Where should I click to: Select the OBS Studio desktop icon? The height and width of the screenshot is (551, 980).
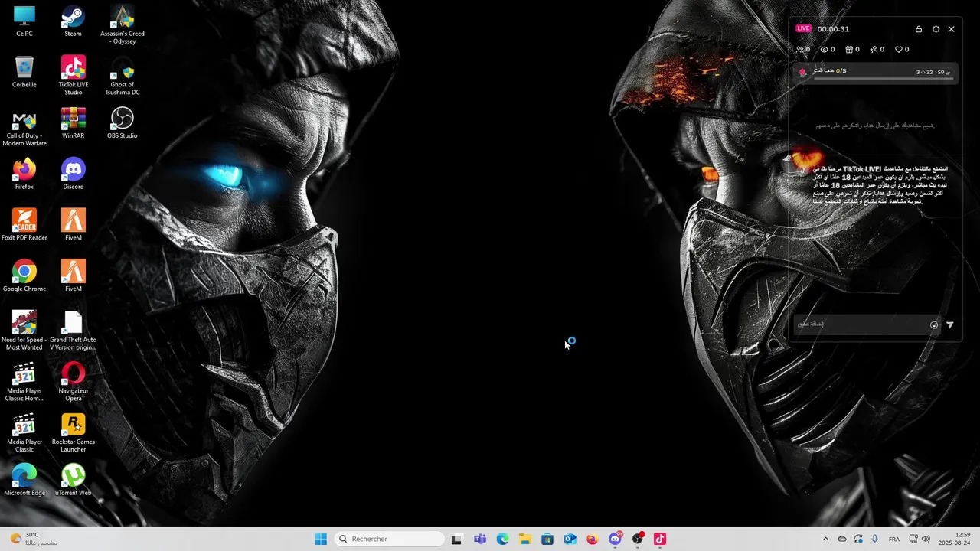tap(122, 123)
